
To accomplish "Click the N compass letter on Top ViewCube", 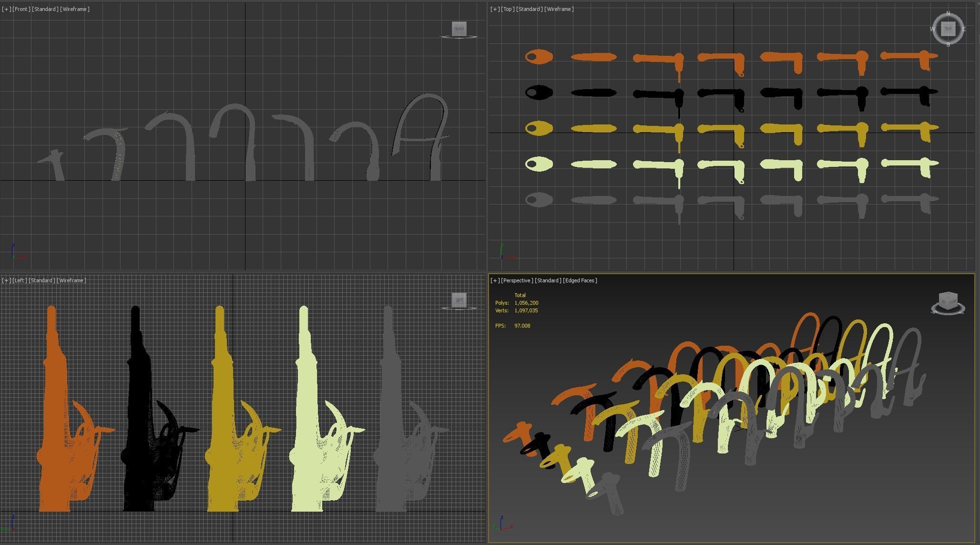I will pos(948,13).
